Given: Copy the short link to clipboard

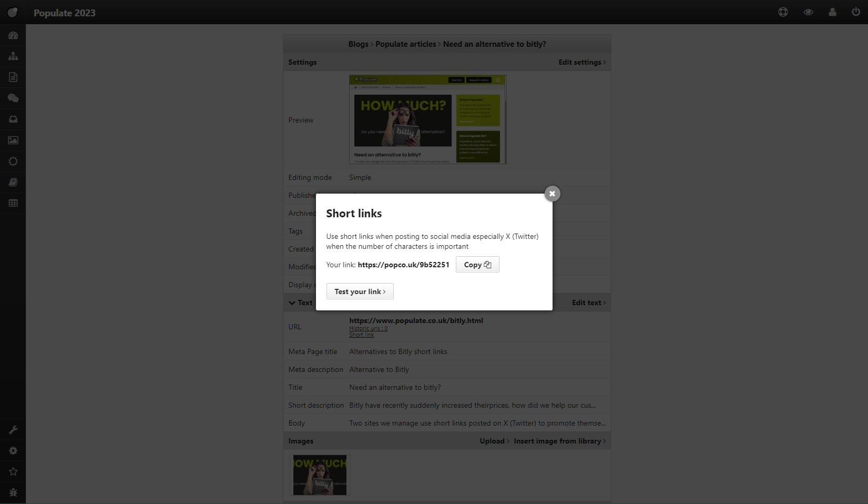Looking at the screenshot, I should [x=477, y=265].
